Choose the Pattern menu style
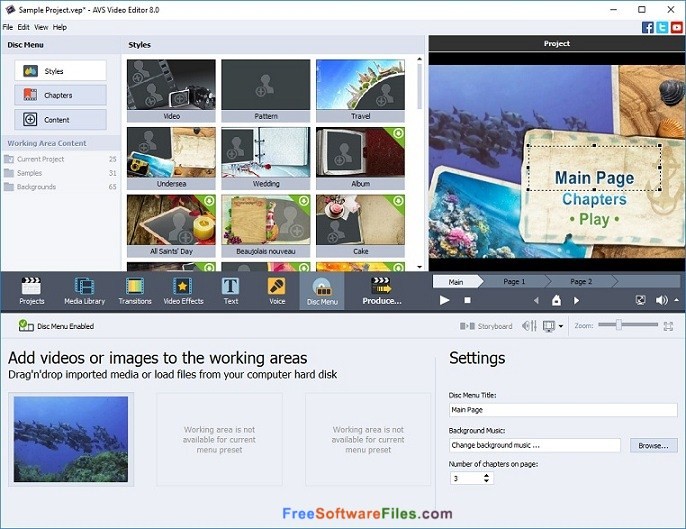The image size is (686, 529). pos(266,91)
